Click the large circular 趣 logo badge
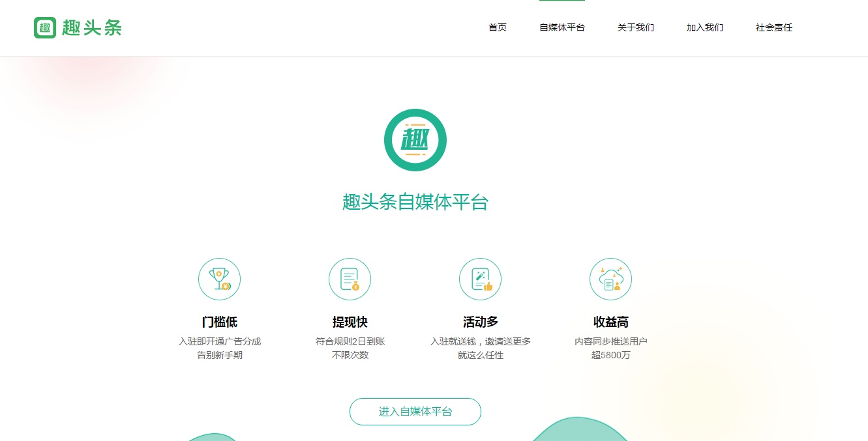The width and height of the screenshot is (868, 441). point(415,140)
